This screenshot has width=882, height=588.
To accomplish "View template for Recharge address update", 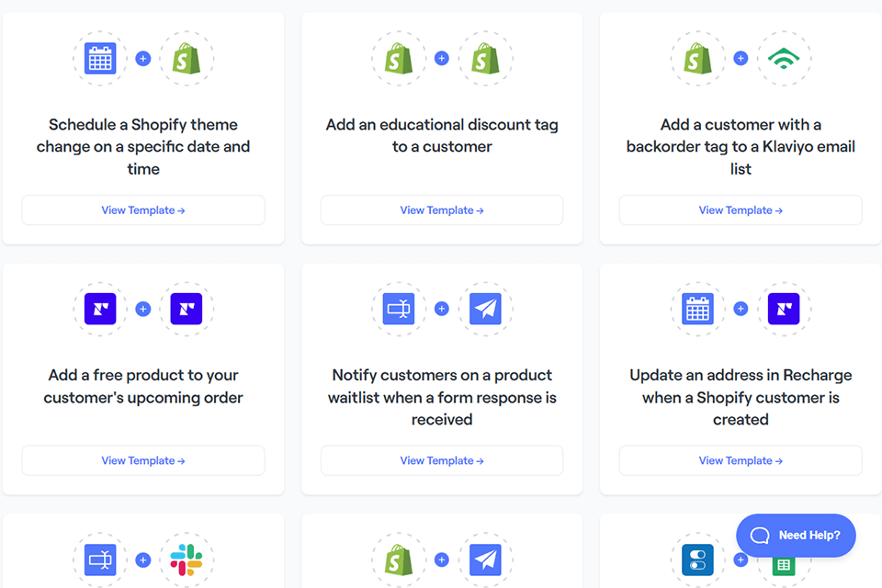I will tap(741, 460).
